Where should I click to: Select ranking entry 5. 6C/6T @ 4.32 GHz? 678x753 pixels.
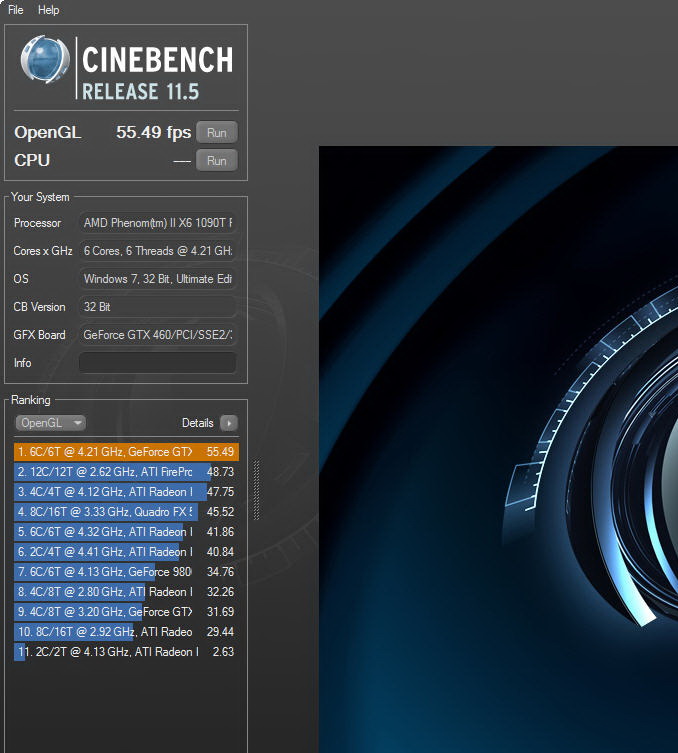coord(126,532)
